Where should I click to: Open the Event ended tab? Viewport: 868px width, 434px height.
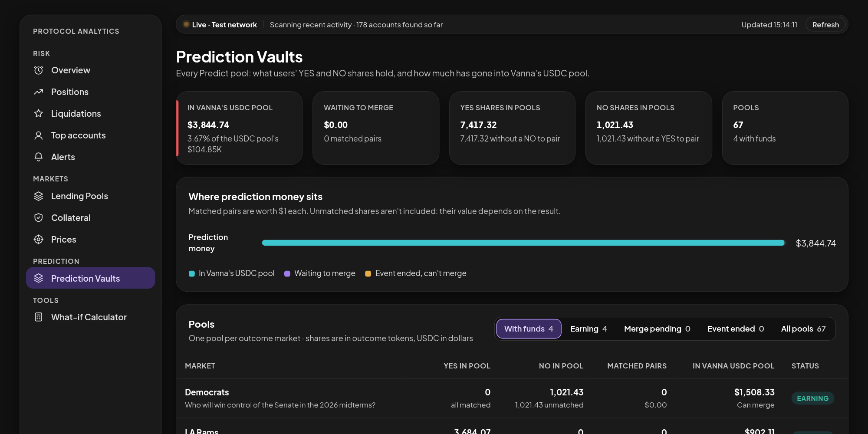click(736, 329)
